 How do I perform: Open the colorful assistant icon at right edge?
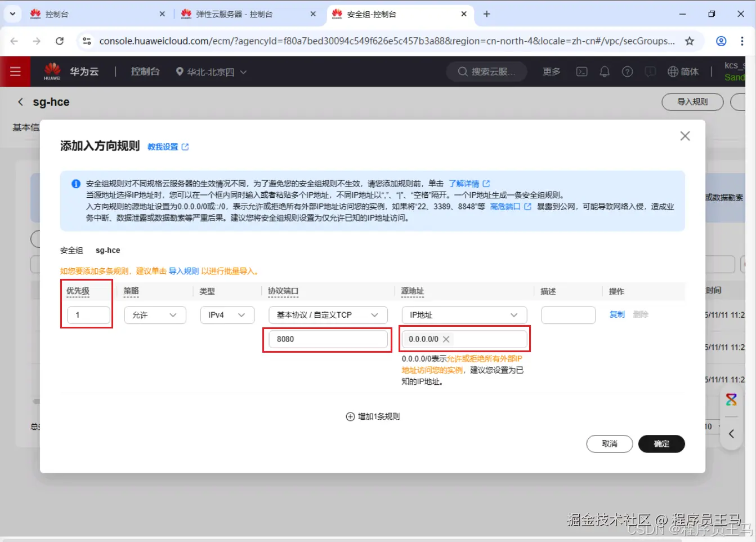pos(731,399)
